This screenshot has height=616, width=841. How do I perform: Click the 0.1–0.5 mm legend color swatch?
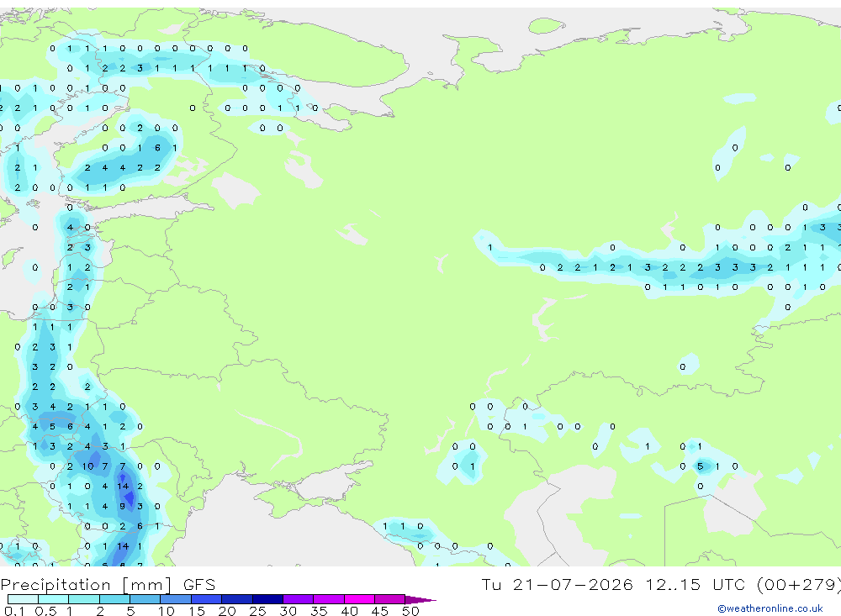[23, 599]
